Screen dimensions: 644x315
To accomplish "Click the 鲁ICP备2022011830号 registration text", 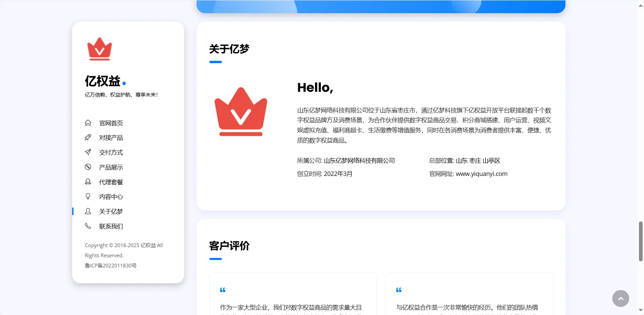I will [111, 265].
